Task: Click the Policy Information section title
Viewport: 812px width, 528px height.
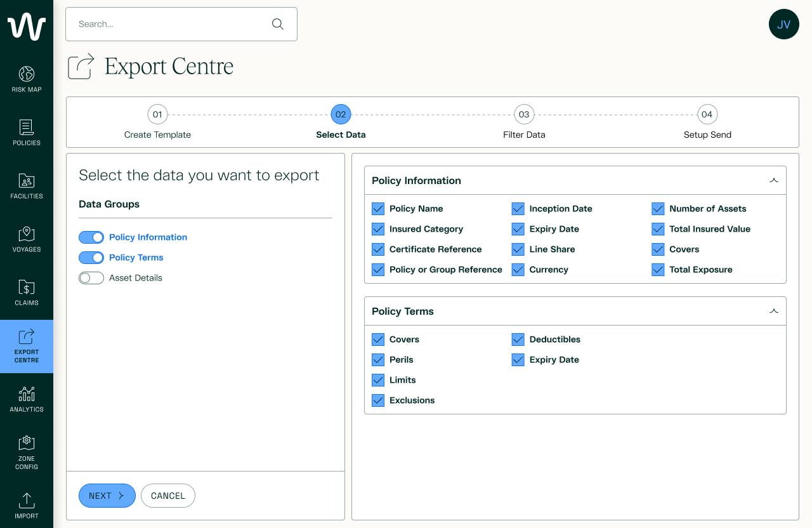Action: pyautogui.click(x=416, y=181)
